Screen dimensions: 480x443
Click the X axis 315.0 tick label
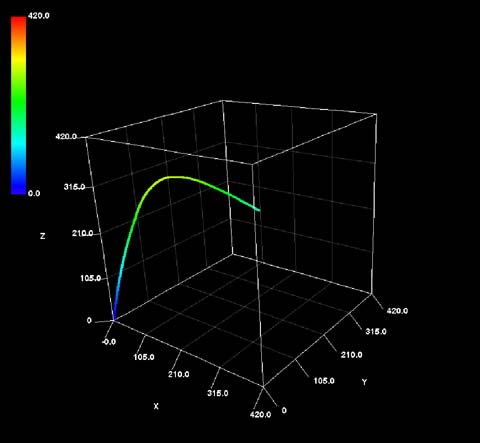(218, 393)
